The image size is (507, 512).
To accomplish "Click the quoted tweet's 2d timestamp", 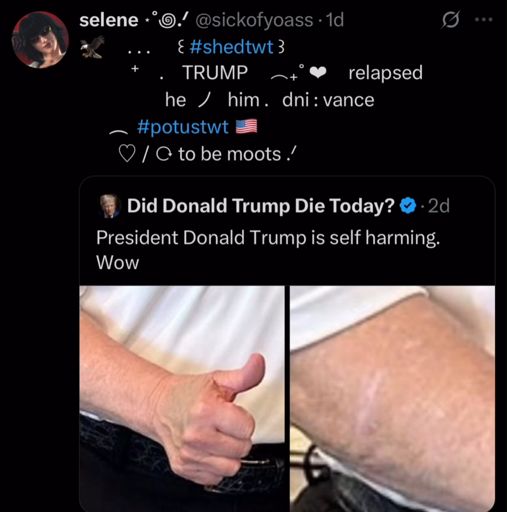I will 439,206.
